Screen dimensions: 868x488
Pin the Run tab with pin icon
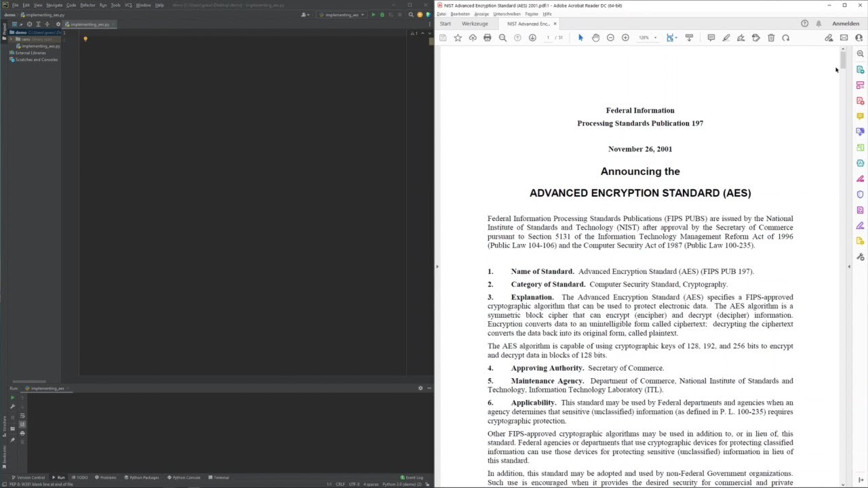coord(12,441)
